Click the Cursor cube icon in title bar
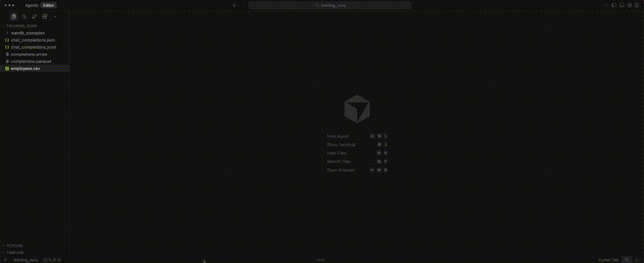This screenshot has height=263, width=644. (x=630, y=5)
